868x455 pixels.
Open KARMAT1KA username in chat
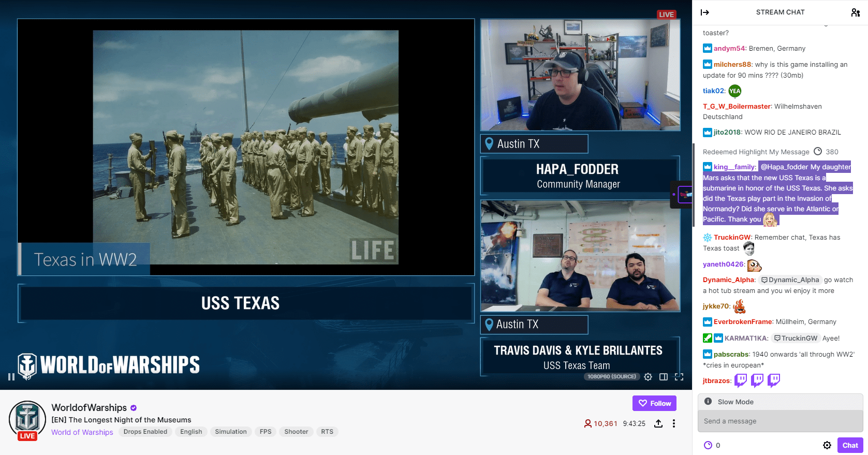(745, 339)
